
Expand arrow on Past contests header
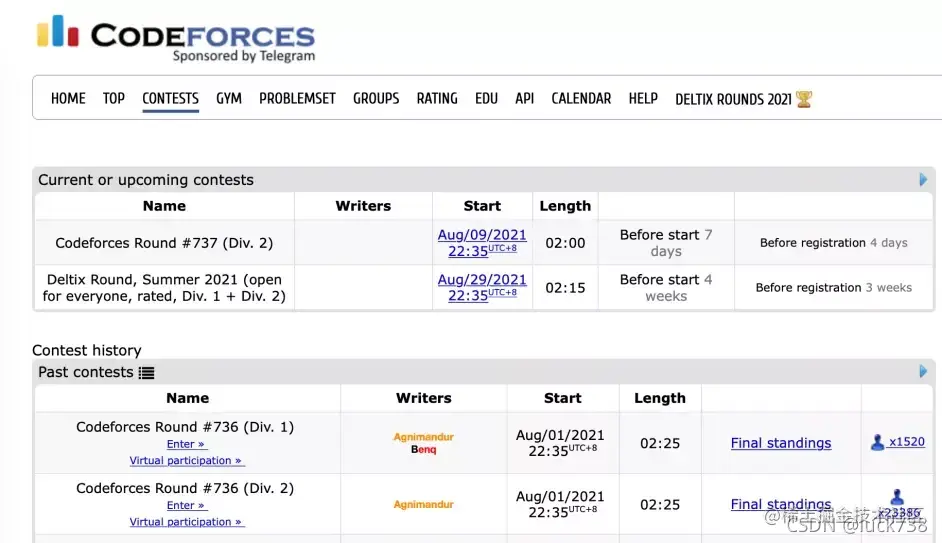923,372
